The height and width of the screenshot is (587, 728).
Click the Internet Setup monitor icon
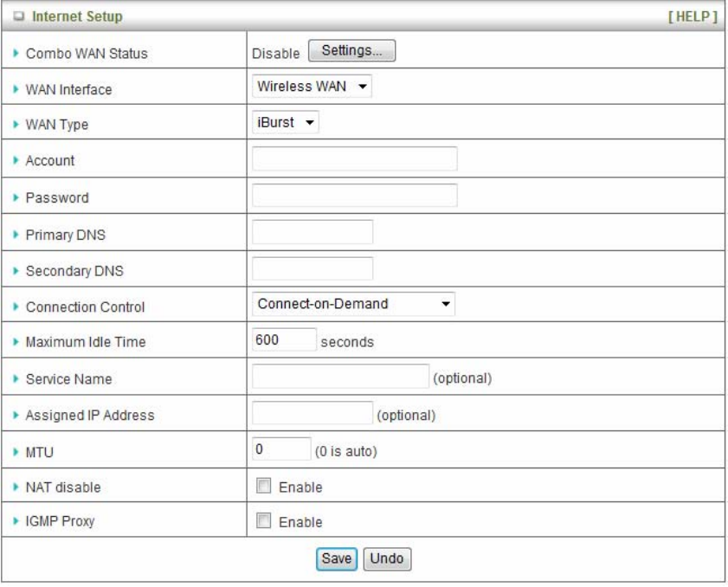pos(18,16)
